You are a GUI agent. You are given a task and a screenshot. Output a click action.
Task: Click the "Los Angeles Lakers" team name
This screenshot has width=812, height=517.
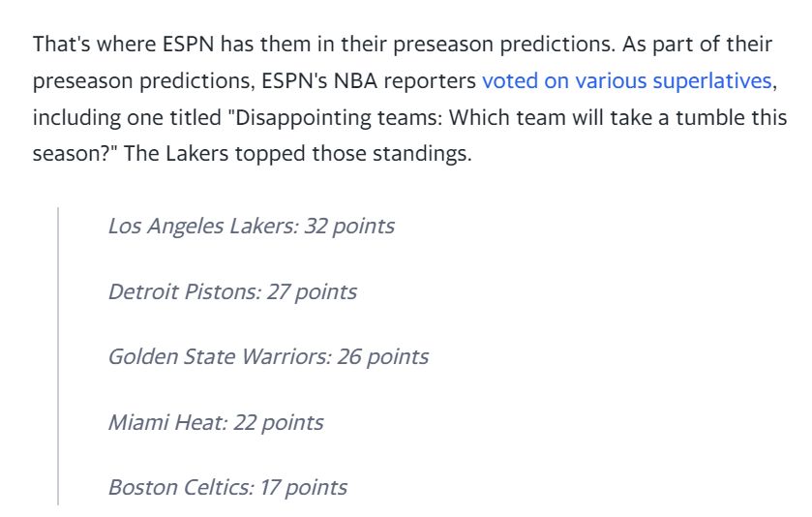[x=201, y=227]
